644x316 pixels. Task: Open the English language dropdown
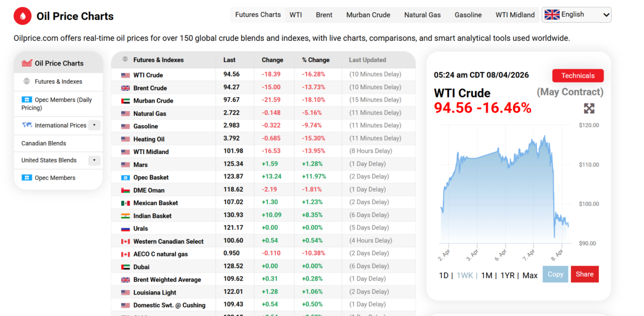point(576,15)
